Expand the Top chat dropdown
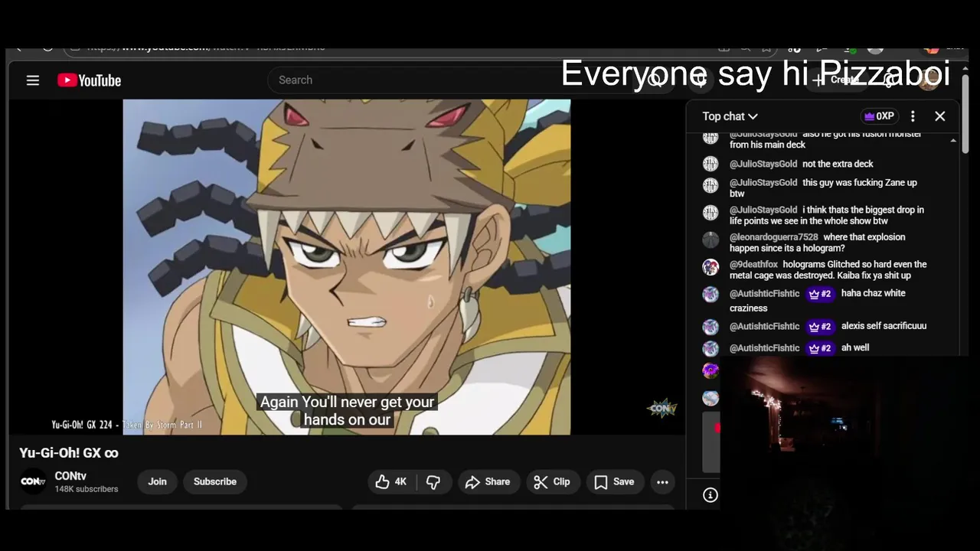980x551 pixels. click(730, 116)
